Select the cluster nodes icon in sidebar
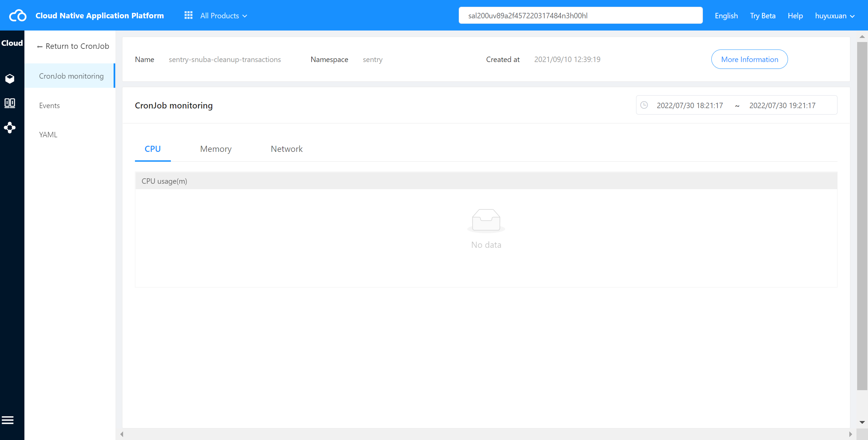The height and width of the screenshot is (440, 868). tap(10, 127)
